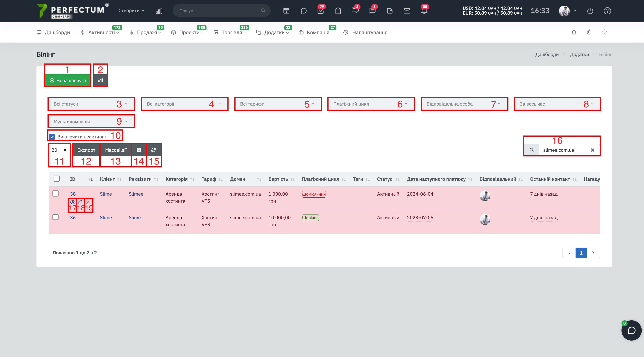Open the Всі категорії dropdown
Screen dimensions: 644x357
(184, 104)
